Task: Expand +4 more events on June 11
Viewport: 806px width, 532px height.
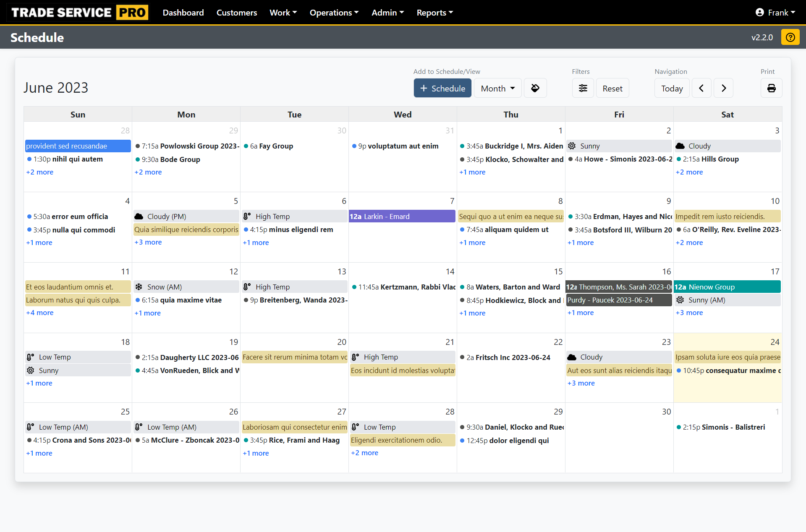Action: pos(40,313)
